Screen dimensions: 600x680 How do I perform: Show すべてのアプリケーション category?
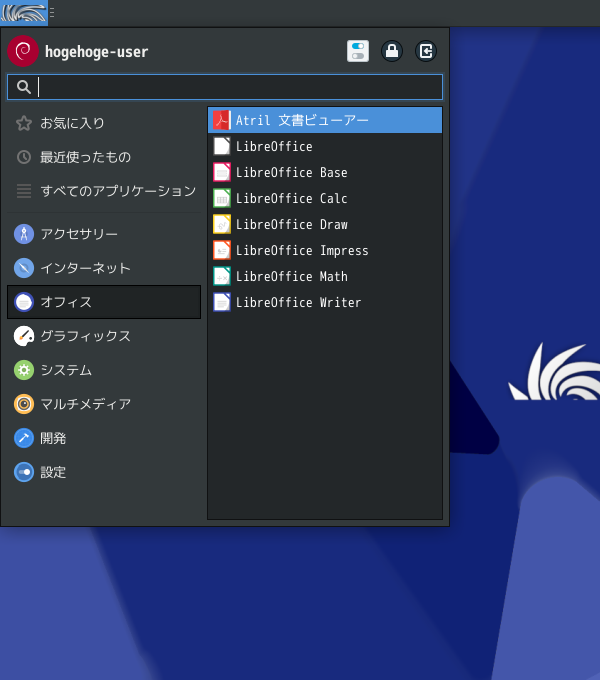click(x=104, y=191)
